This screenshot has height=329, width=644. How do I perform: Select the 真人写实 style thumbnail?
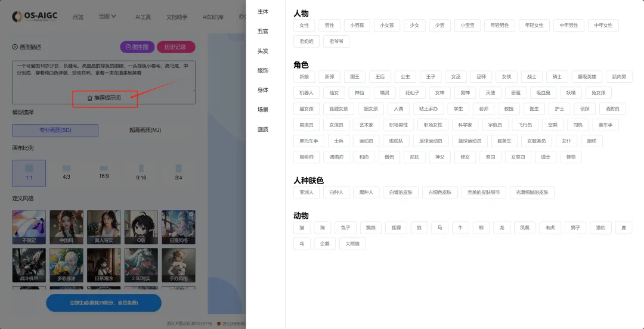[x=104, y=227]
